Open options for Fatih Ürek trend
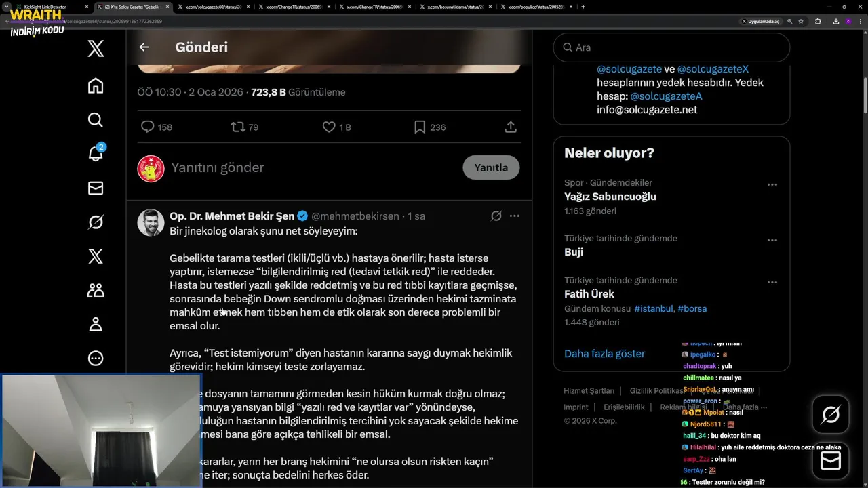The image size is (868, 488). (x=772, y=282)
